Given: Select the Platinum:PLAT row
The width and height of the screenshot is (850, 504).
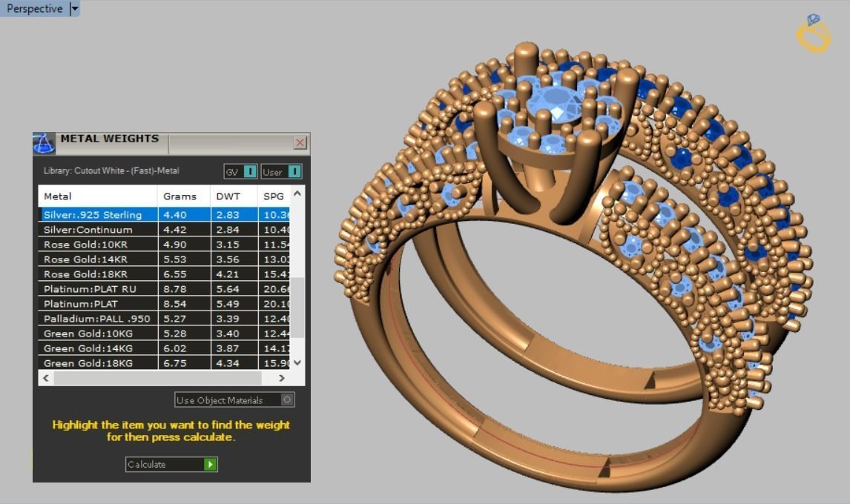Looking at the screenshot, I should pyautogui.click(x=164, y=303).
